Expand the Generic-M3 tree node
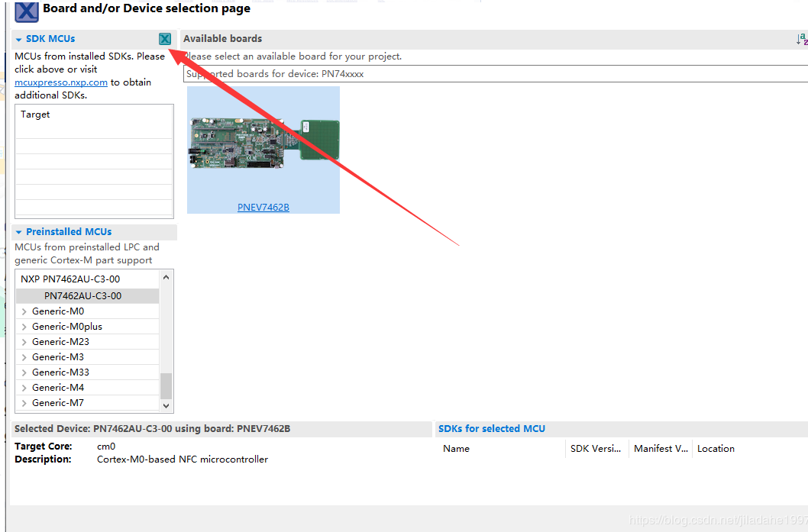Screen dimensions: 808x532 tap(24, 357)
